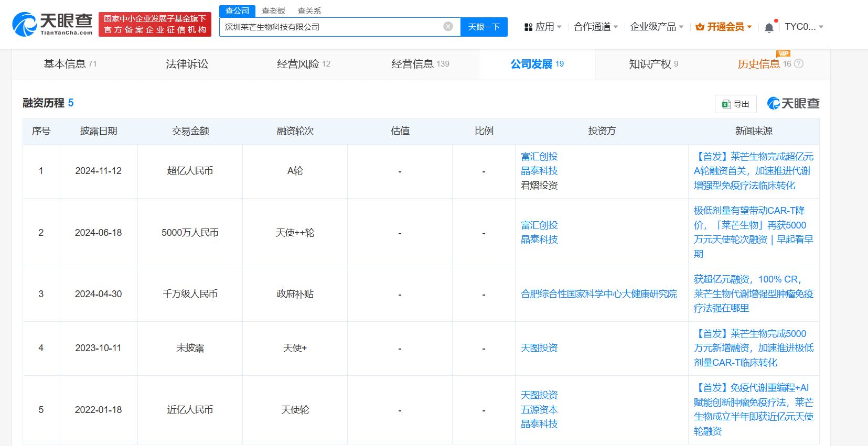Screen dimensions: 868x446
Task: Click date cell 2022-01-18
Action: [x=98, y=410]
